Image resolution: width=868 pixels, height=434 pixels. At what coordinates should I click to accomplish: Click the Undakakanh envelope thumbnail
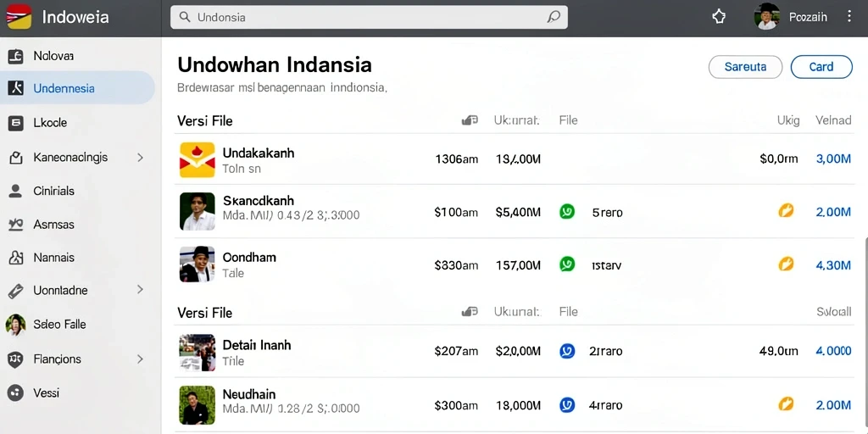coord(197,159)
